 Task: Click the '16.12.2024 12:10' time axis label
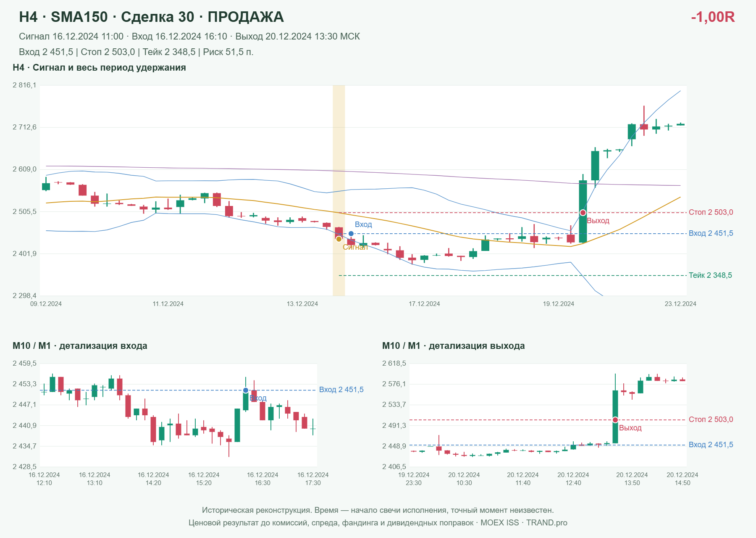tap(44, 479)
